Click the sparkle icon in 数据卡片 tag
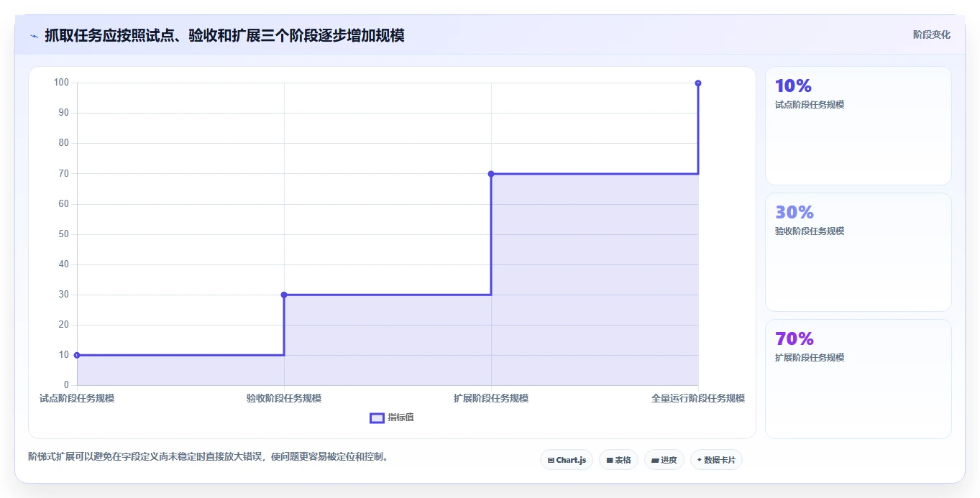The height and width of the screenshot is (498, 980). [699, 460]
